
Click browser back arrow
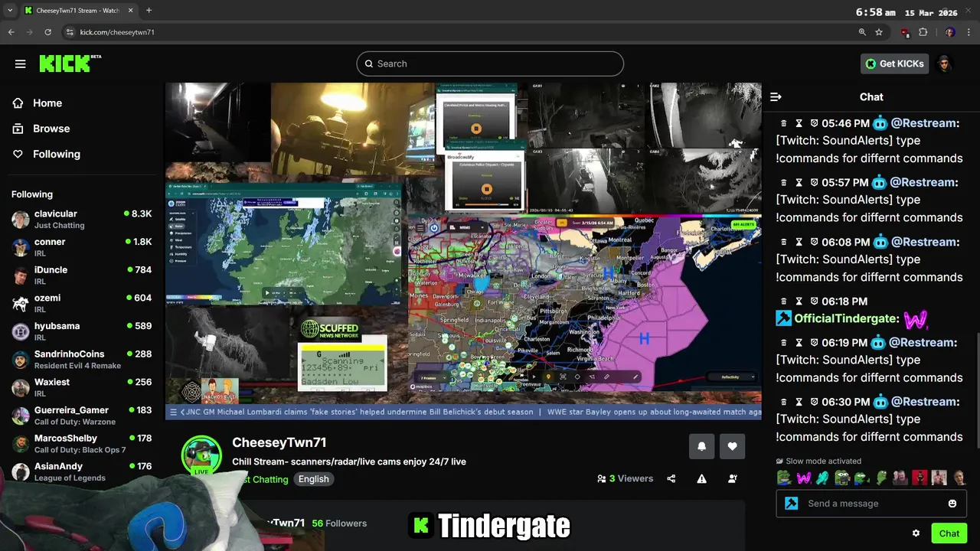[x=11, y=32]
